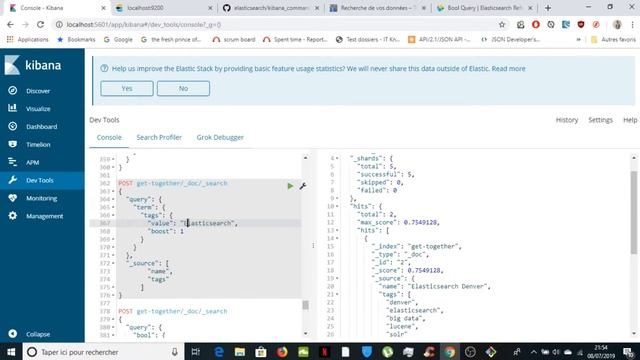Screen dimensions: 640x360
Task: Click the editor pane scrollbar thumb
Action: [305, 305]
